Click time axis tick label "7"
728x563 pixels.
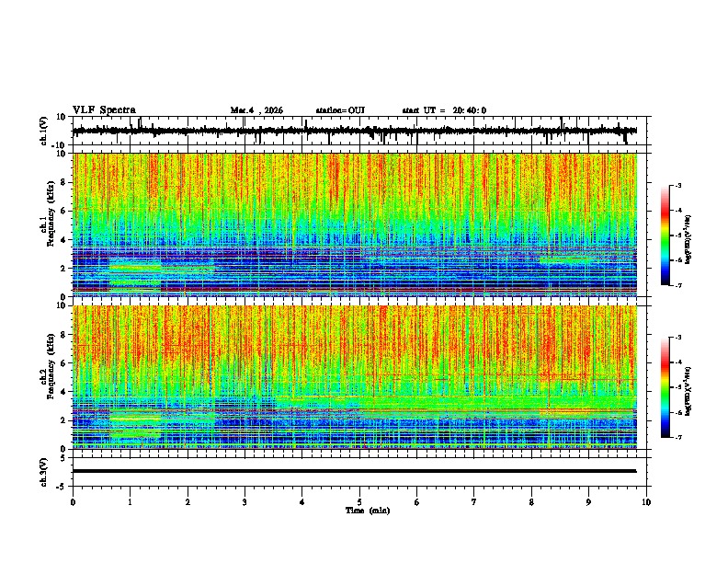474,502
